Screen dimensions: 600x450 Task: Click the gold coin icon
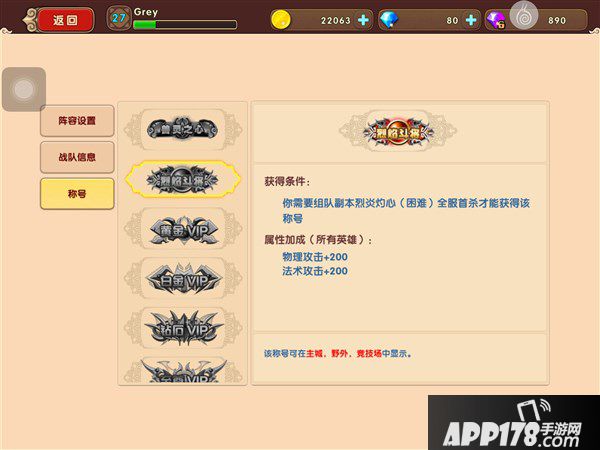point(281,20)
